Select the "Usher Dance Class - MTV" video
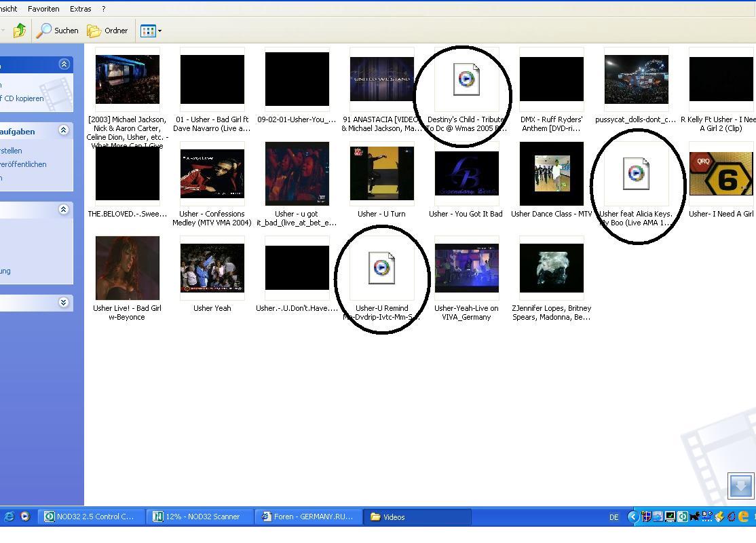The image size is (756, 543). [x=552, y=174]
